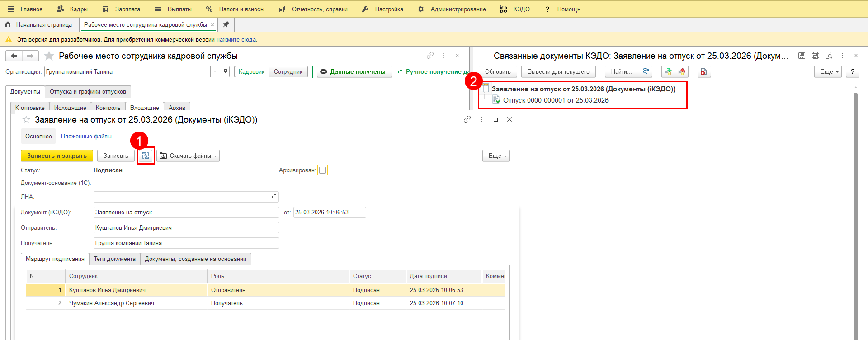
Task: Click the cancel search icon next to Найти
Action: pyautogui.click(x=646, y=71)
